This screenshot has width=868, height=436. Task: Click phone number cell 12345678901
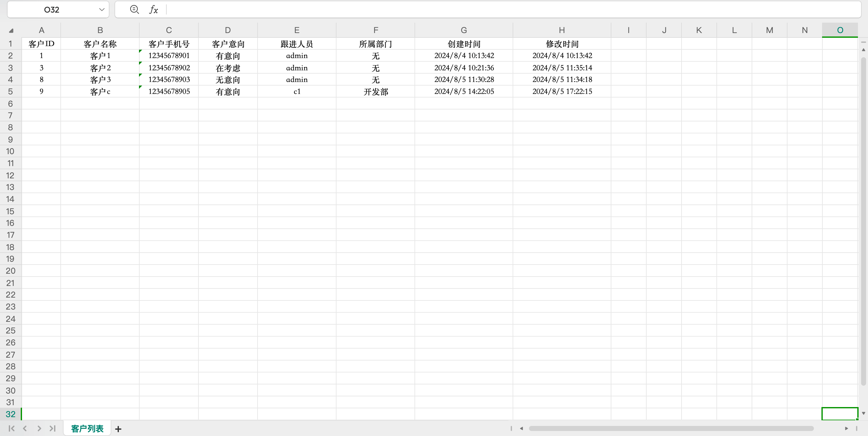pos(169,56)
